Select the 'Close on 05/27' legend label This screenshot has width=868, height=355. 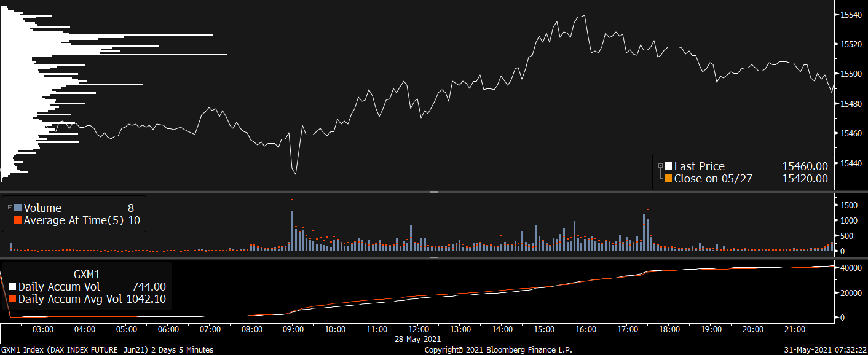pyautogui.click(x=712, y=179)
